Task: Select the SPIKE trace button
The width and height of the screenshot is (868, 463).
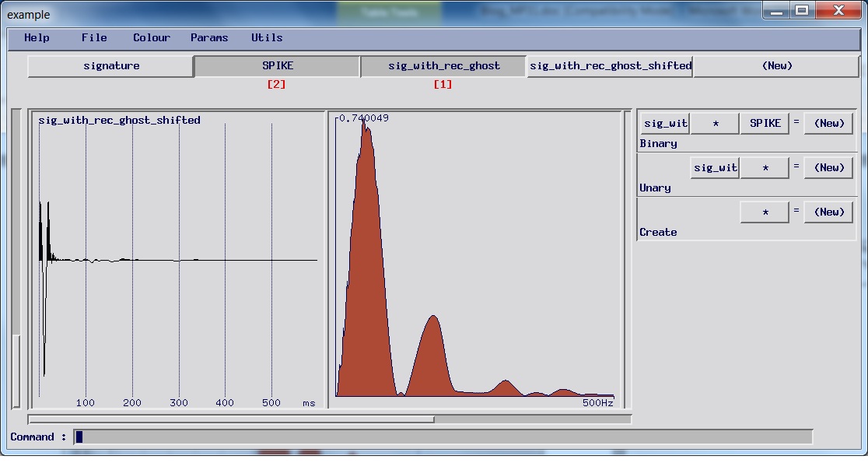Action: click(278, 66)
